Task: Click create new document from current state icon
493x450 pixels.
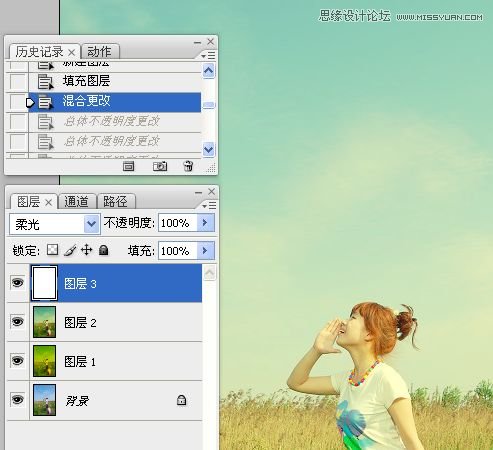Action: click(128, 166)
